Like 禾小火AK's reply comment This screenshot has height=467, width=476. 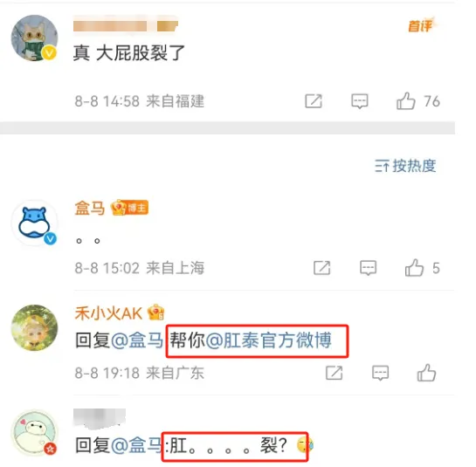click(426, 373)
